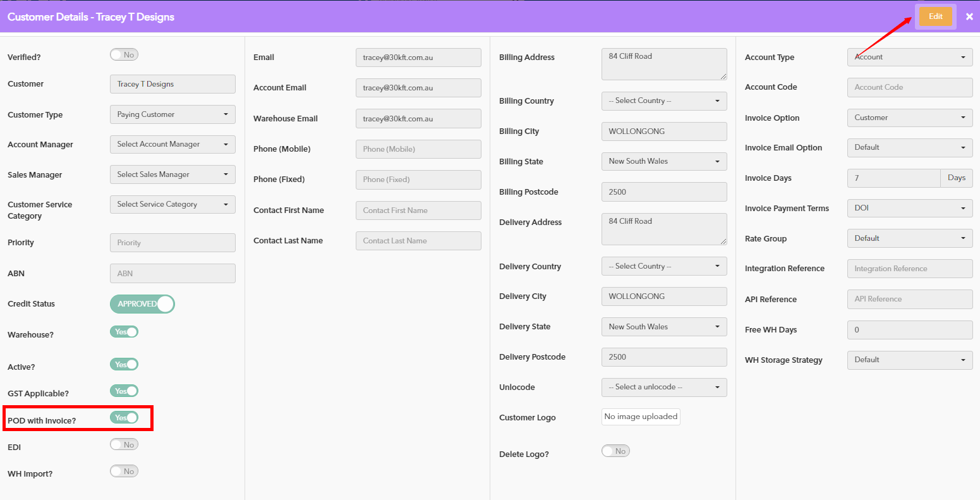The height and width of the screenshot is (500, 980).
Task: Click the Priority input field
Action: click(172, 243)
